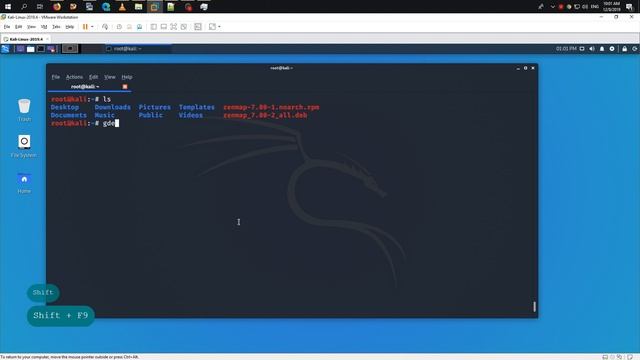
Task: Open terminal View menu
Action: (110, 77)
